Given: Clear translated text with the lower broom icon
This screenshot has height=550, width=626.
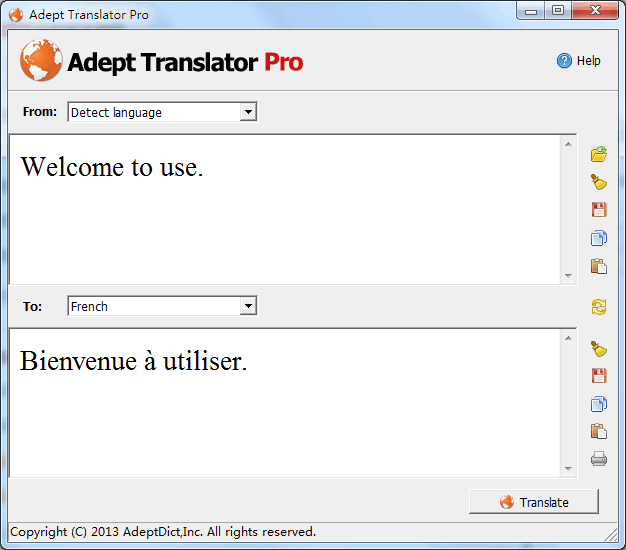Looking at the screenshot, I should [599, 349].
